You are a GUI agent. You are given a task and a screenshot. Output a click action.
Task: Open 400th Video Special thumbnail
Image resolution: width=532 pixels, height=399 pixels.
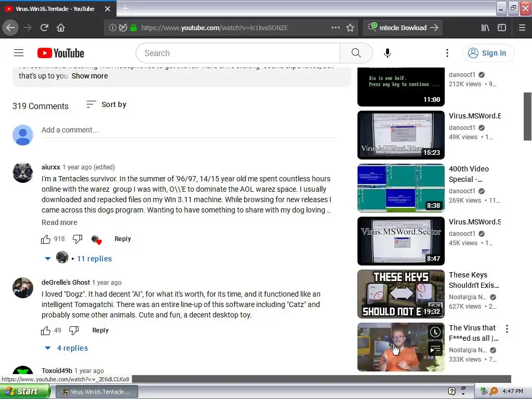pyautogui.click(x=401, y=188)
